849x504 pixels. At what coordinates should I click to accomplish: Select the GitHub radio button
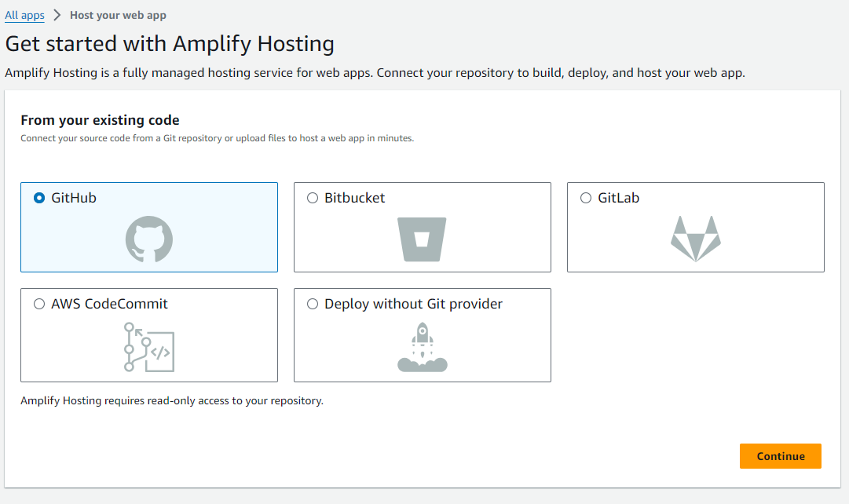[39, 198]
